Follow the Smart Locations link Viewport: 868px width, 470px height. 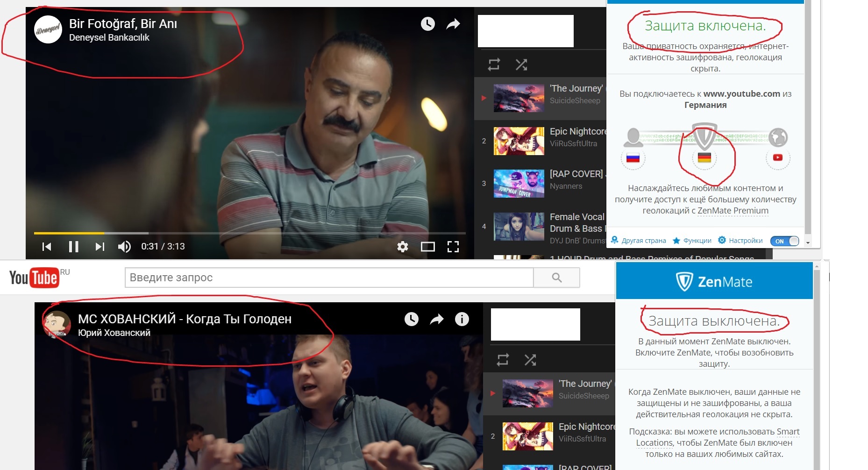tap(718, 437)
